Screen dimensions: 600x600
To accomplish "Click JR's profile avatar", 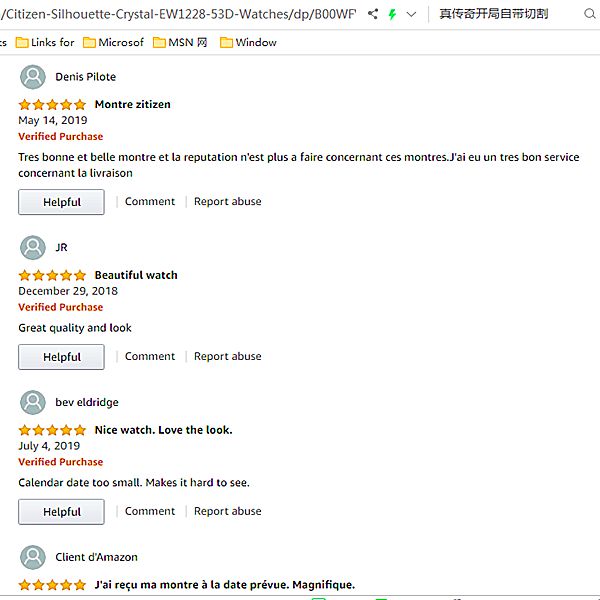I will [33, 247].
